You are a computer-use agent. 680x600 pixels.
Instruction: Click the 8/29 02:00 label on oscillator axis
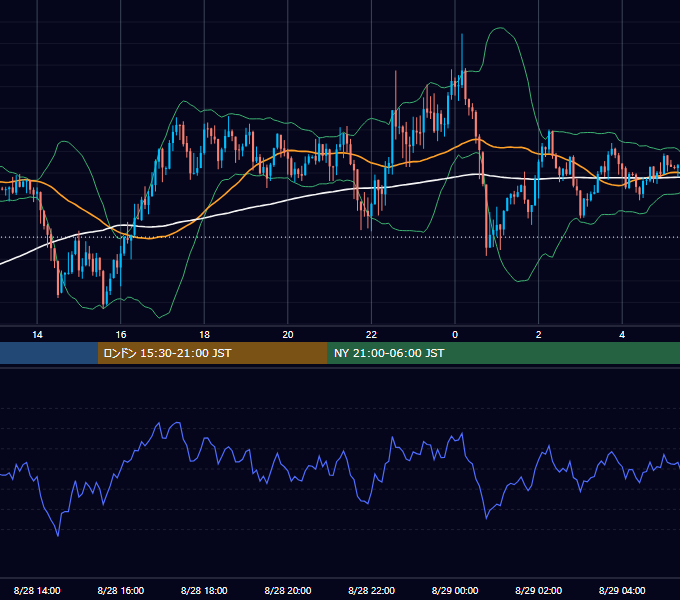click(x=539, y=590)
